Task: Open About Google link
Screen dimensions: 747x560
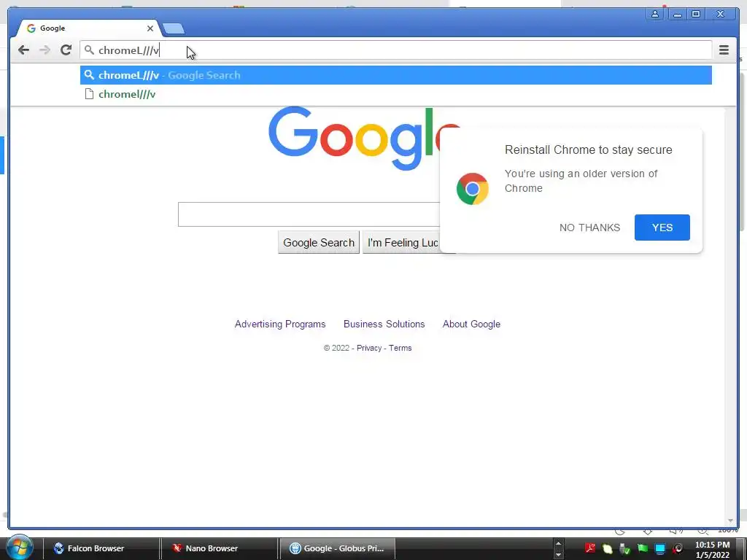Action: tap(471, 324)
